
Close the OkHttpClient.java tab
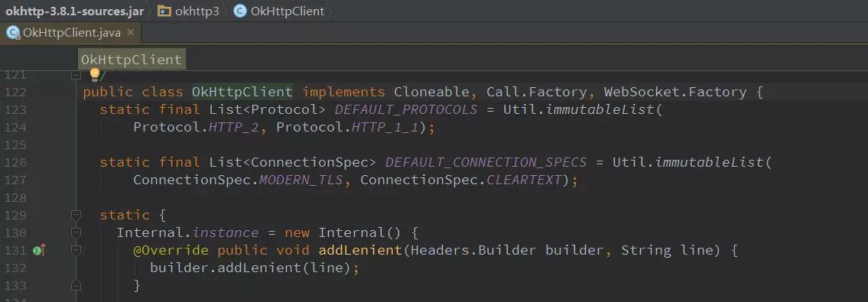(x=131, y=32)
